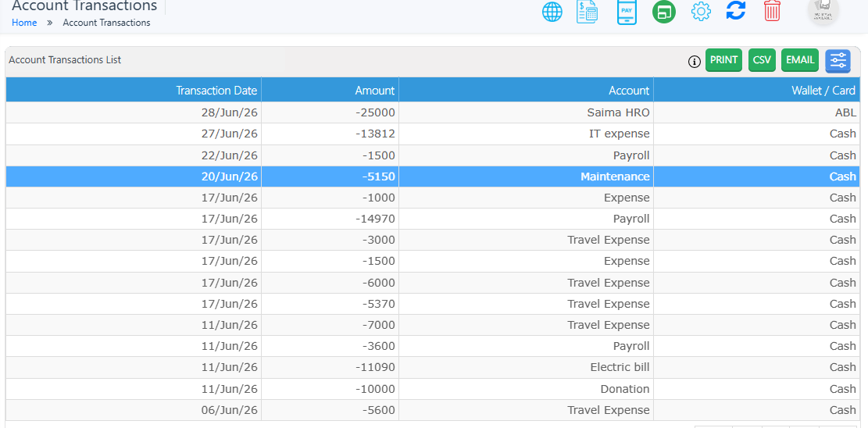
Task: Click the 22/Jun/26 date cell
Action: pos(134,155)
